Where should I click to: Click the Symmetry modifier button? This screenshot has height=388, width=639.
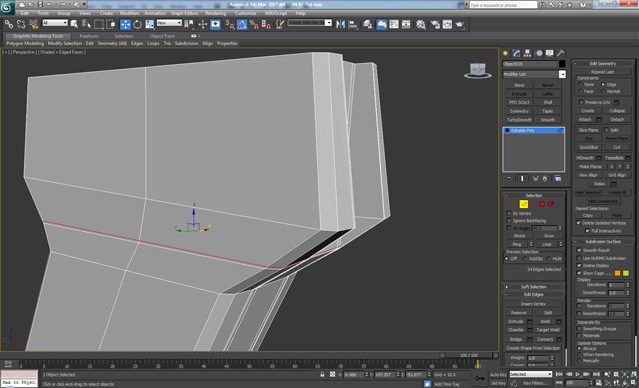[x=519, y=111]
